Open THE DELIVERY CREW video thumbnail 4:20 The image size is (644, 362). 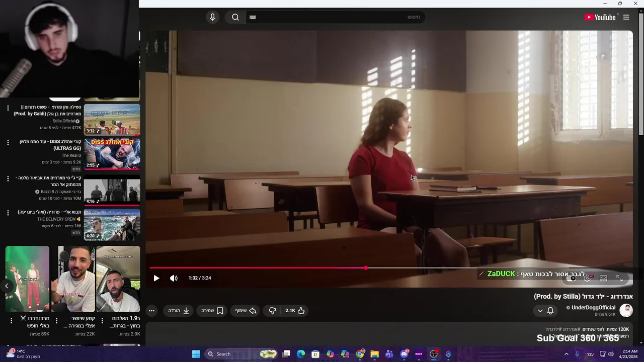tap(112, 224)
